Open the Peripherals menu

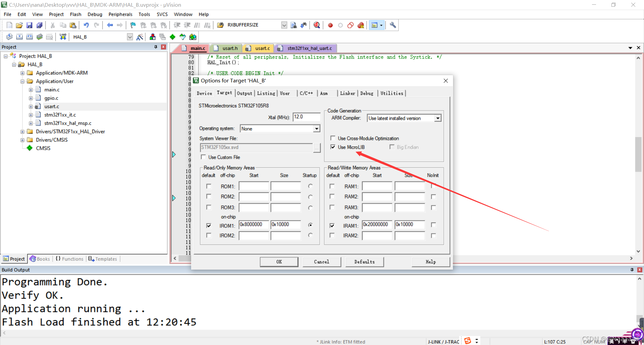click(x=120, y=14)
